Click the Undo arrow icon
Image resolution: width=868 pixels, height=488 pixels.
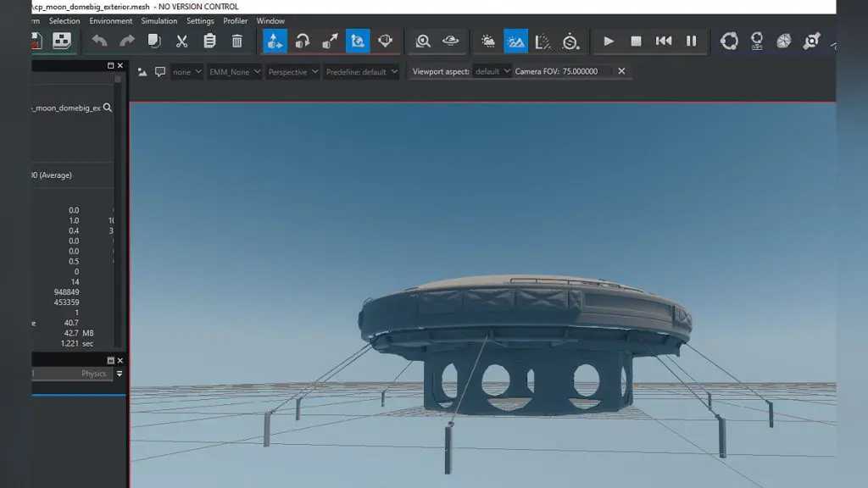tap(99, 41)
